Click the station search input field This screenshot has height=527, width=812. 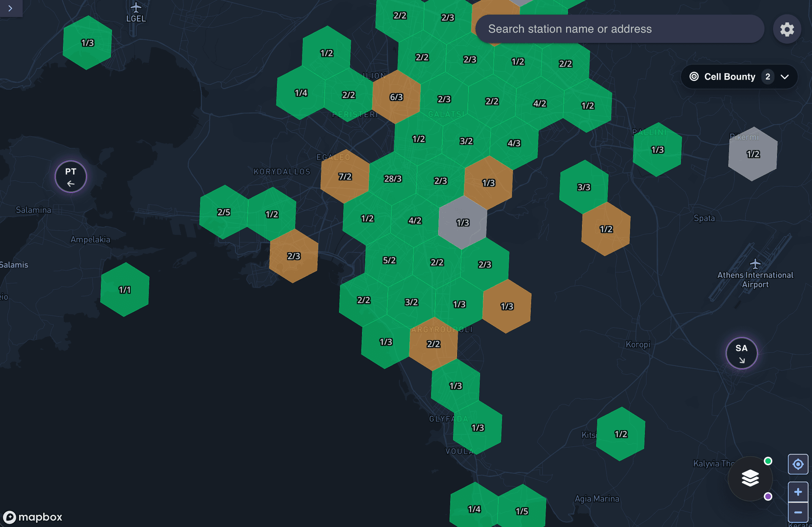pyautogui.click(x=620, y=29)
